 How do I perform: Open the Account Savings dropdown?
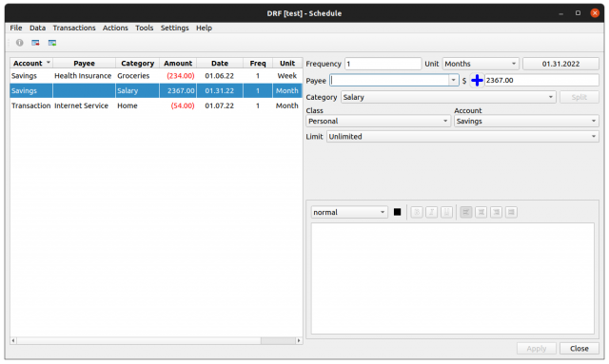click(x=526, y=121)
